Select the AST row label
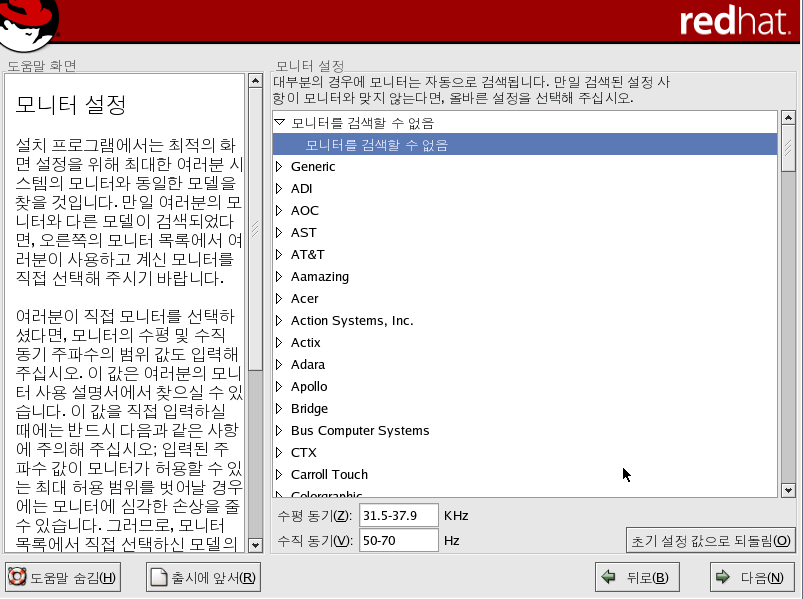The width and height of the screenshot is (803, 599). coord(304,232)
